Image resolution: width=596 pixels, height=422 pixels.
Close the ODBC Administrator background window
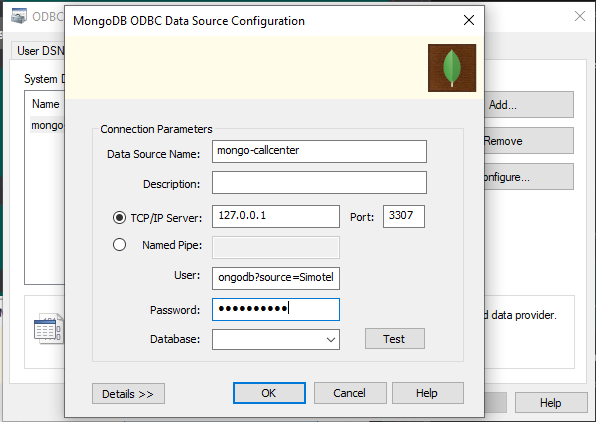pos(580,16)
